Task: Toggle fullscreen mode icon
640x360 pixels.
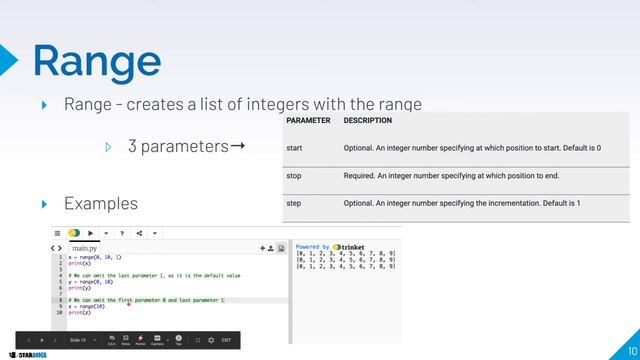Action: pos(198,340)
